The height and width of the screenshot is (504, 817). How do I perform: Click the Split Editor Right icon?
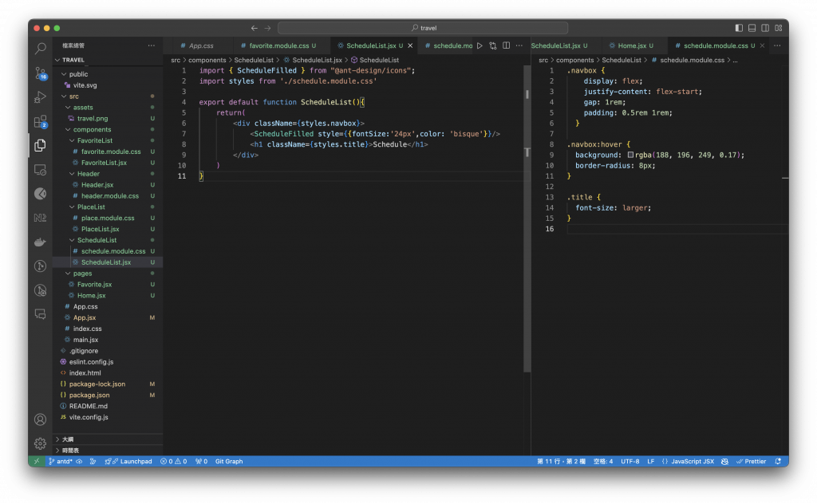[x=506, y=46]
